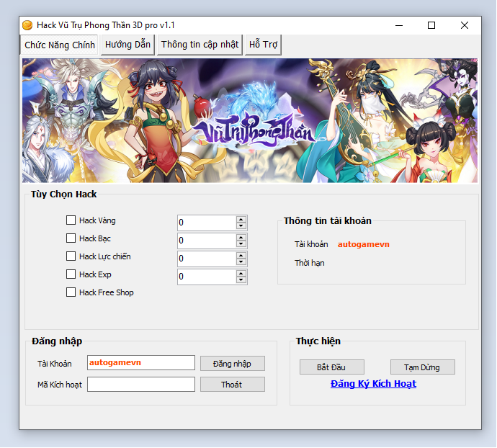Enable Hack Free Shop checkbox
Screen dimensions: 497x448
point(71,292)
